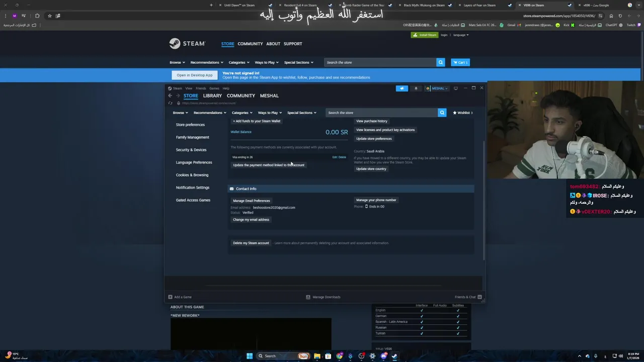Open Settings gear on taskbar
The image size is (644, 362).
tap(372, 356)
